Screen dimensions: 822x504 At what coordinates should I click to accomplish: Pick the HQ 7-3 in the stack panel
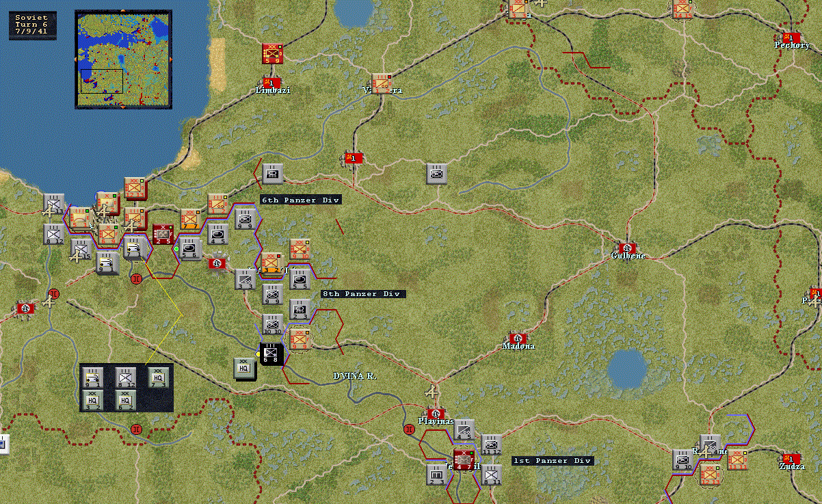[159, 376]
